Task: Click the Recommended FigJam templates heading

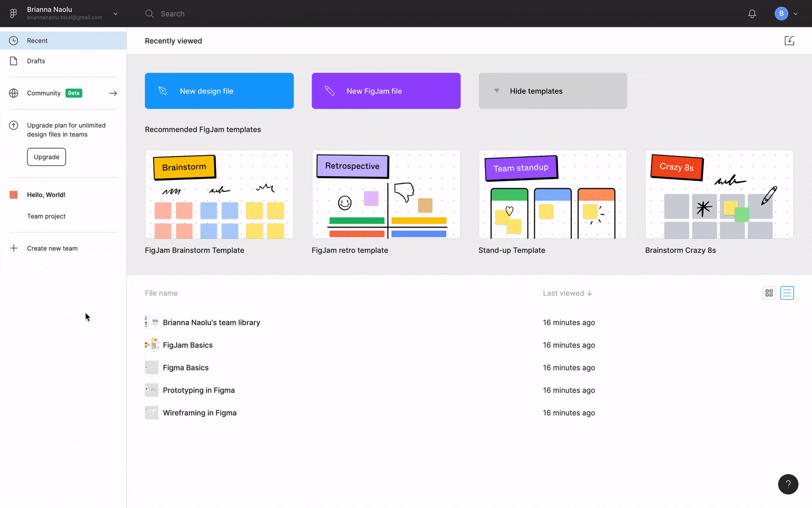Action: [x=203, y=129]
